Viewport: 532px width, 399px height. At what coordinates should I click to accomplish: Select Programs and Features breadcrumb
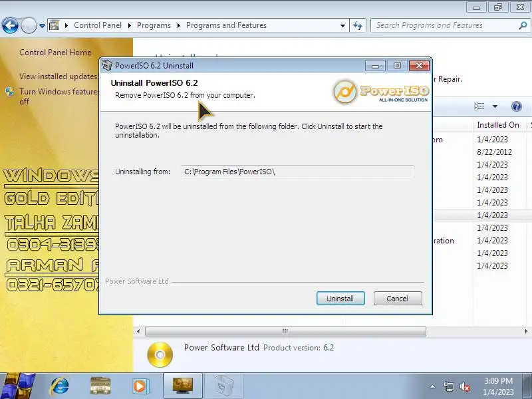click(x=226, y=25)
